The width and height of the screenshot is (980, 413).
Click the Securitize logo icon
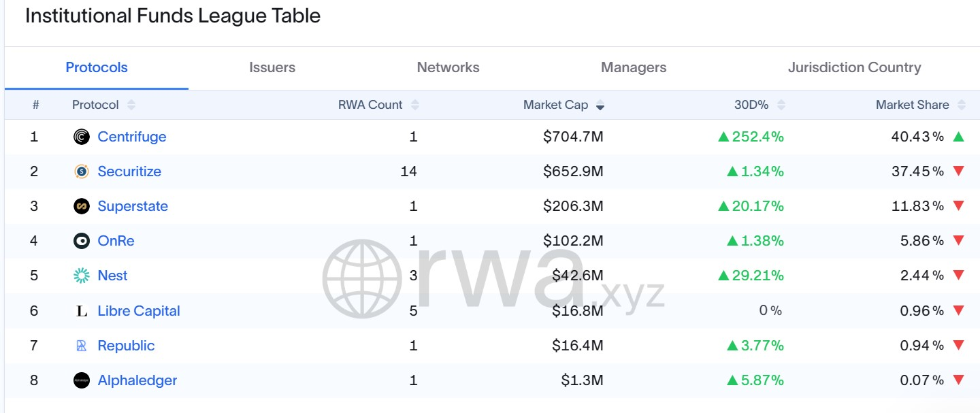click(82, 171)
